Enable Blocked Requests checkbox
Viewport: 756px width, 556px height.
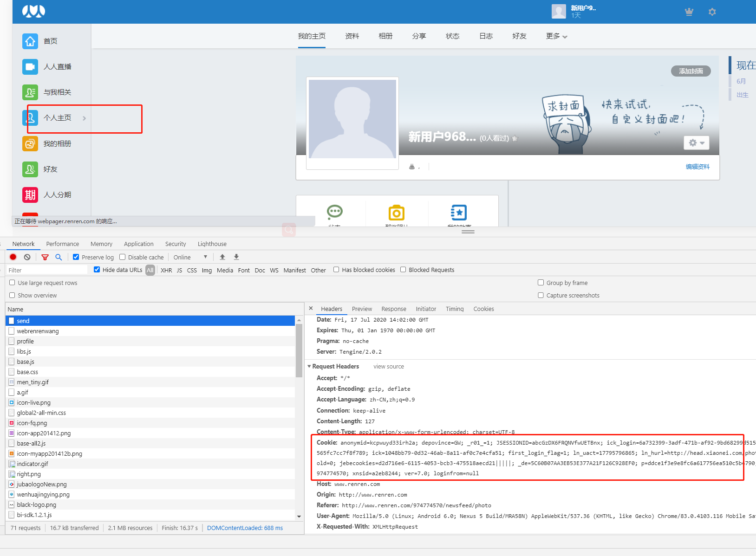point(403,270)
